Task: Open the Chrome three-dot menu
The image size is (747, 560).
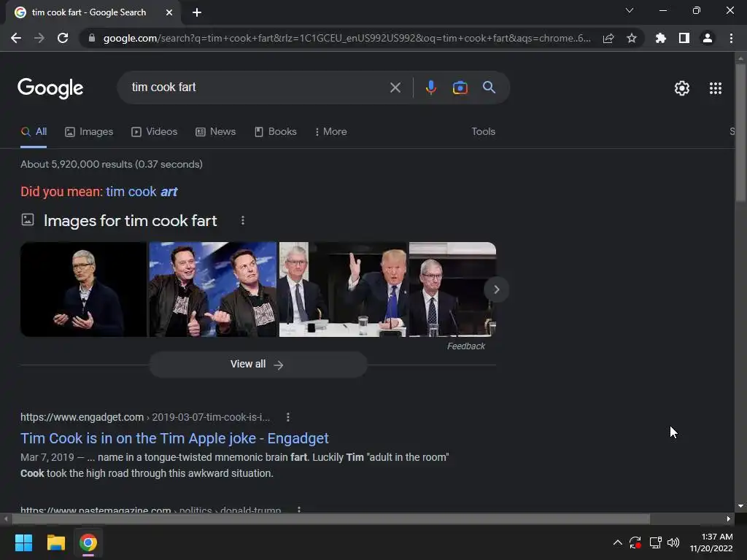Action: pyautogui.click(x=731, y=38)
